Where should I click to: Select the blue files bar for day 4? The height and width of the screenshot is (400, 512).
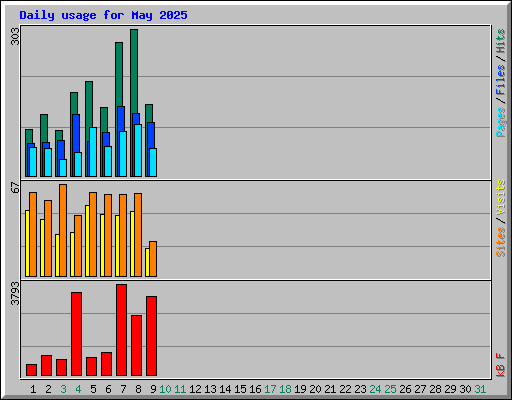76,133
